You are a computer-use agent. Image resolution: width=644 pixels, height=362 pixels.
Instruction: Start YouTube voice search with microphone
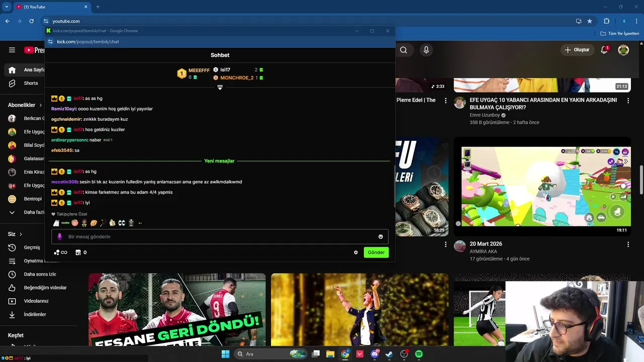pos(426,50)
